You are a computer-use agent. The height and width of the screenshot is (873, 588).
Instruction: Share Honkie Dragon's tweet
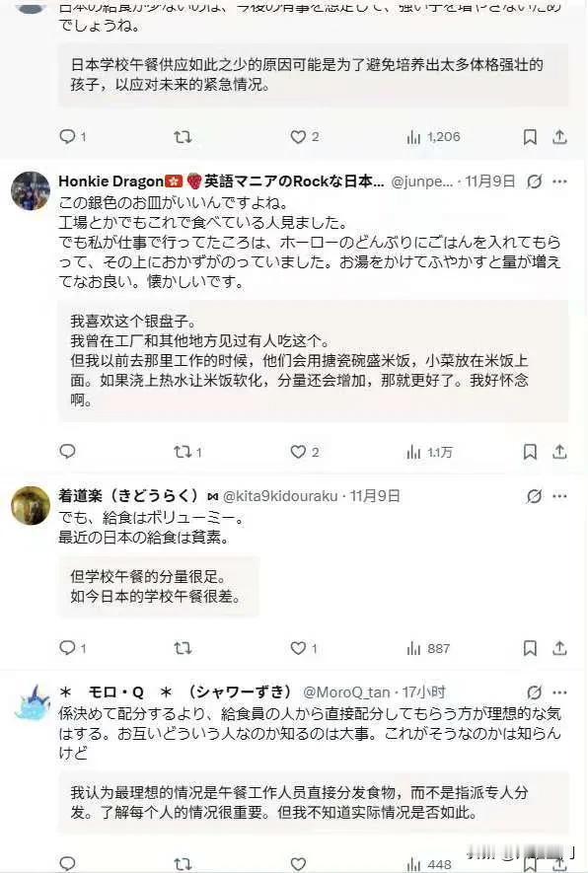[559, 452]
